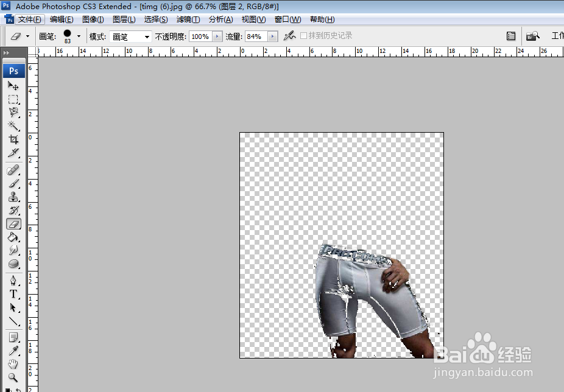Open the flow slider arrow
The height and width of the screenshot is (392, 564).
tap(272, 37)
